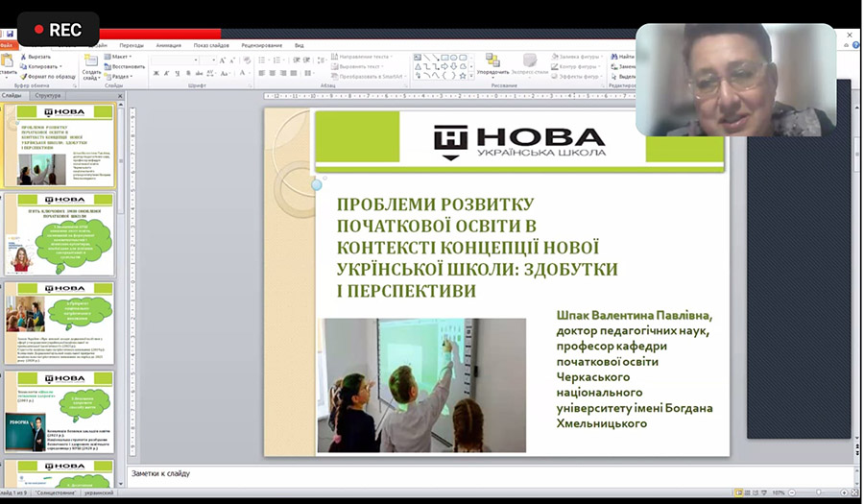Screen dimensions: 864x504
Task: Expand the shapes gallery more arrow
Action: (471, 76)
